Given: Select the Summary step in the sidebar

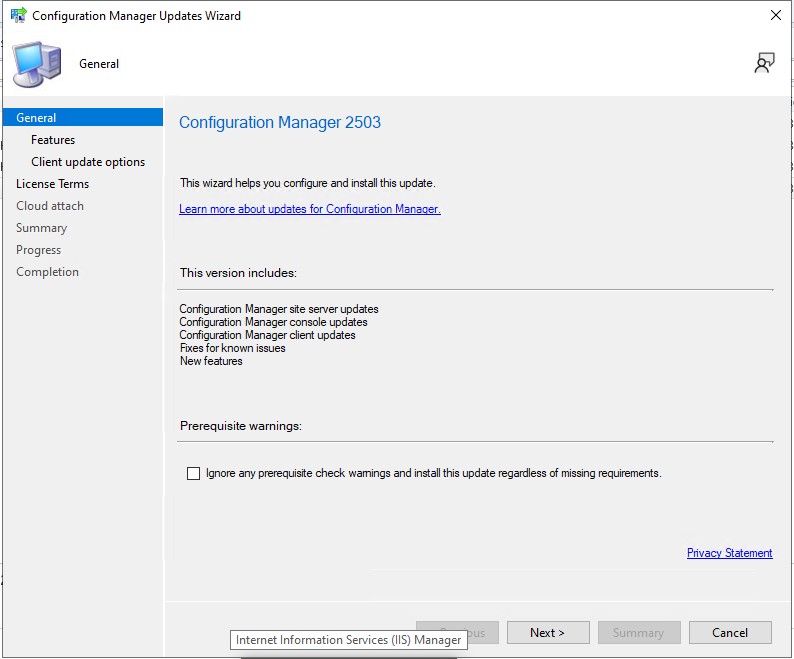Looking at the screenshot, I should pyautogui.click(x=41, y=228).
